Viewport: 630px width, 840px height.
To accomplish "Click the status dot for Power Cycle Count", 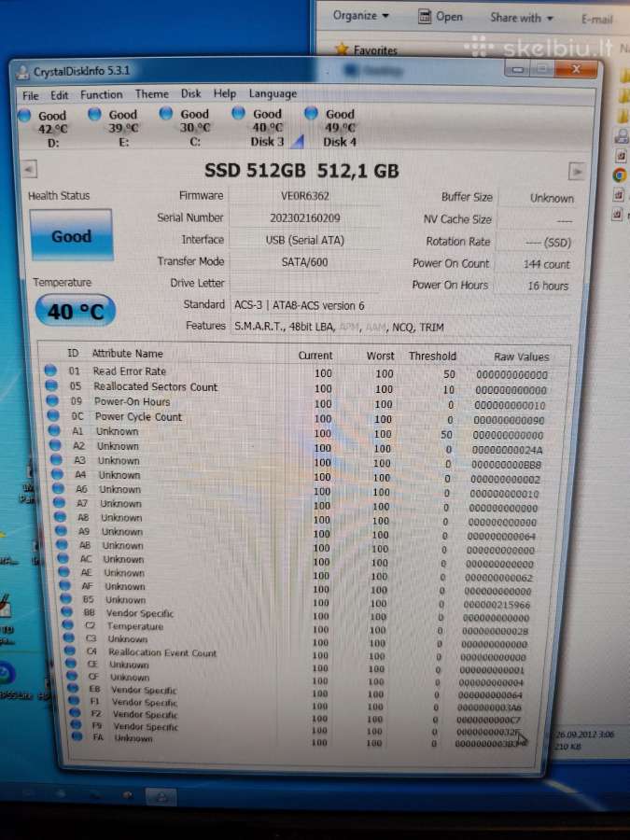I will pos(53,415).
